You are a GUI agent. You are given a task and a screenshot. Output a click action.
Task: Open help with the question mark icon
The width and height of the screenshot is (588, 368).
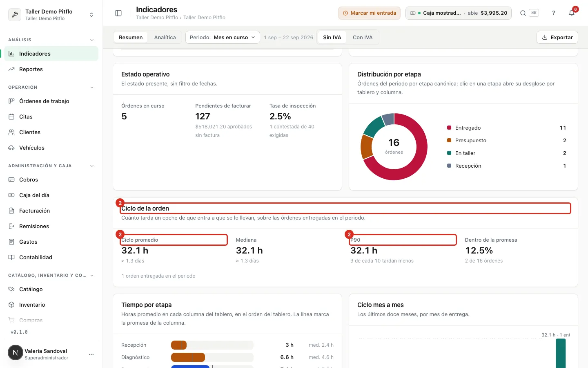[554, 13]
